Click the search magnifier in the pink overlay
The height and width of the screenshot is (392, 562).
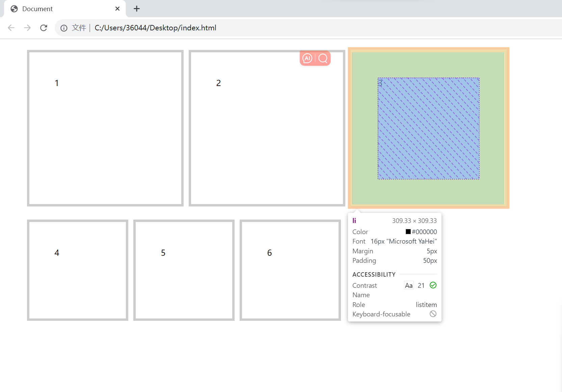pos(323,58)
